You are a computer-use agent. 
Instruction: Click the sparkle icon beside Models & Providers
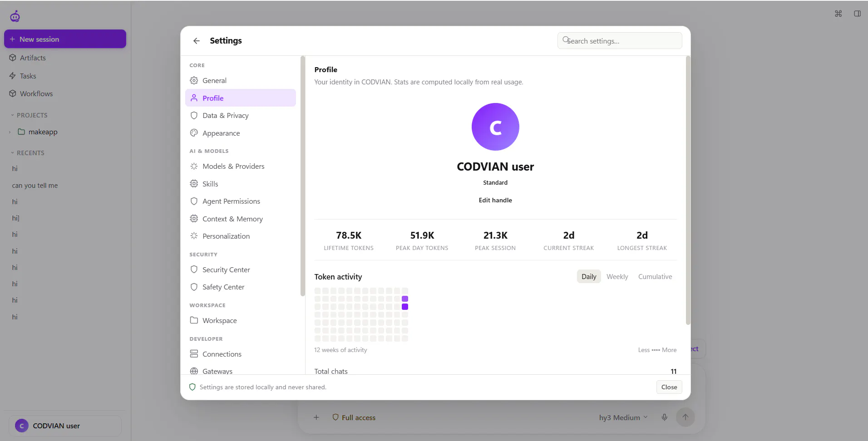click(194, 166)
